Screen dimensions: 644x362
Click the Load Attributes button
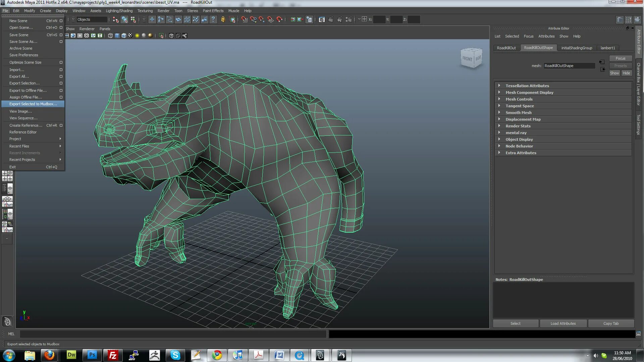(563, 323)
